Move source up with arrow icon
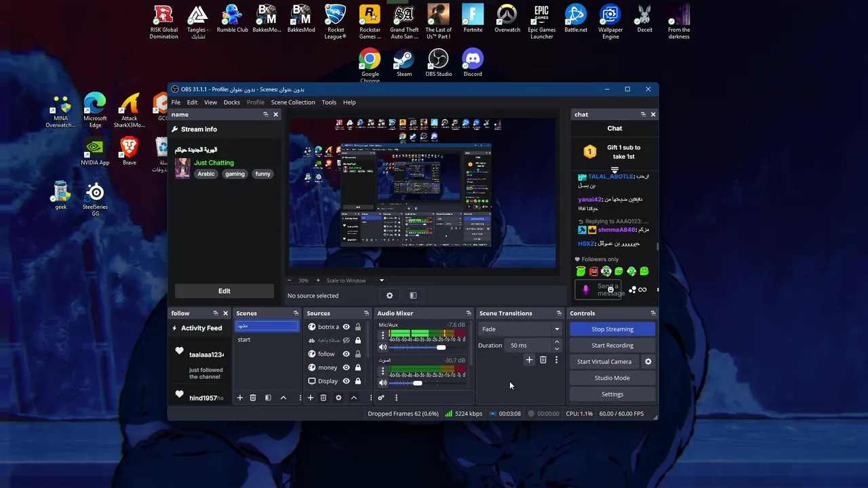The image size is (868, 488). click(354, 398)
